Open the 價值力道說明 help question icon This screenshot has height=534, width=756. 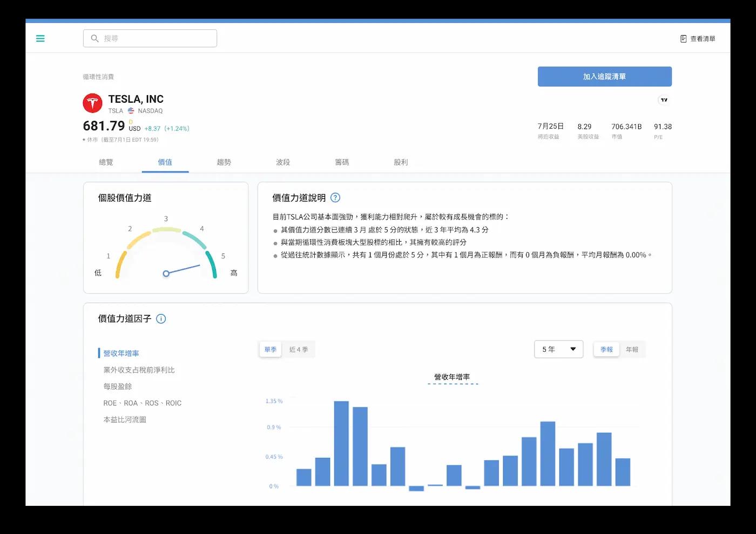335,198
